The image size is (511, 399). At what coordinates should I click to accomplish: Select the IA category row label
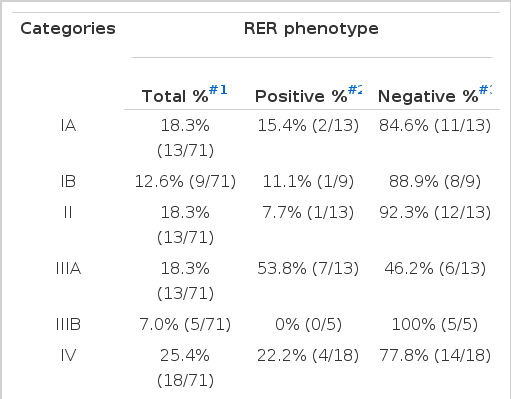click(x=68, y=126)
